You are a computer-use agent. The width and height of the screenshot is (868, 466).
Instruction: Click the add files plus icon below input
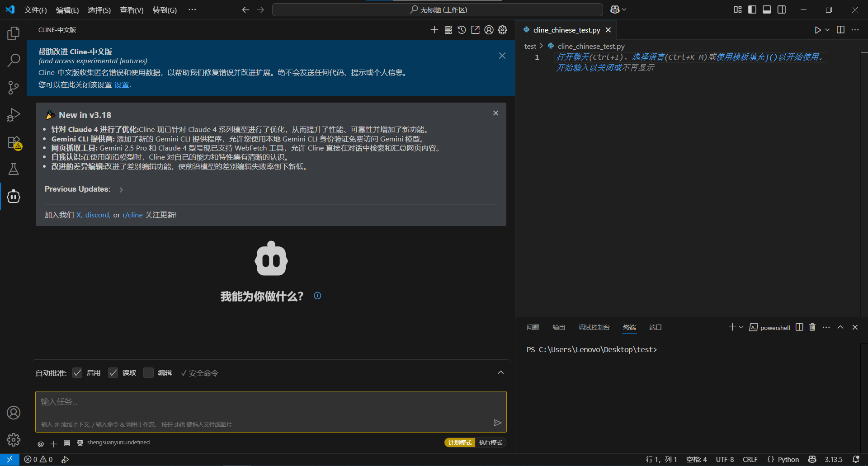click(54, 444)
